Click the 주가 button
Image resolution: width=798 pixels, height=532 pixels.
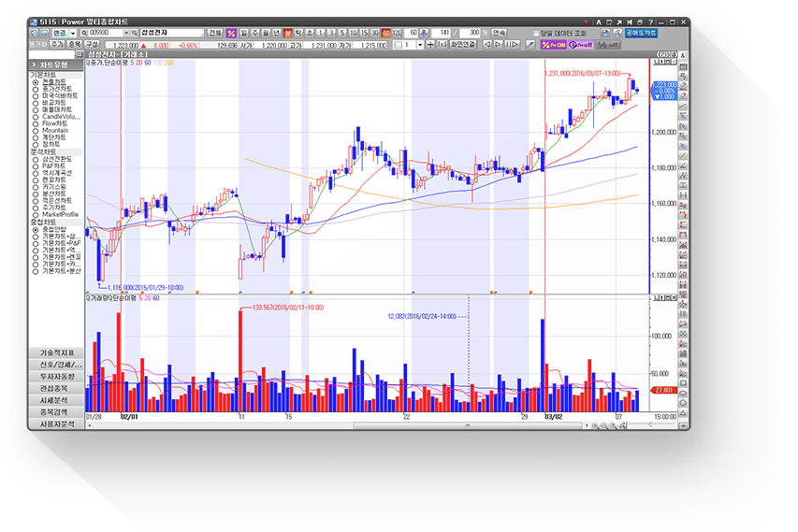(56, 45)
